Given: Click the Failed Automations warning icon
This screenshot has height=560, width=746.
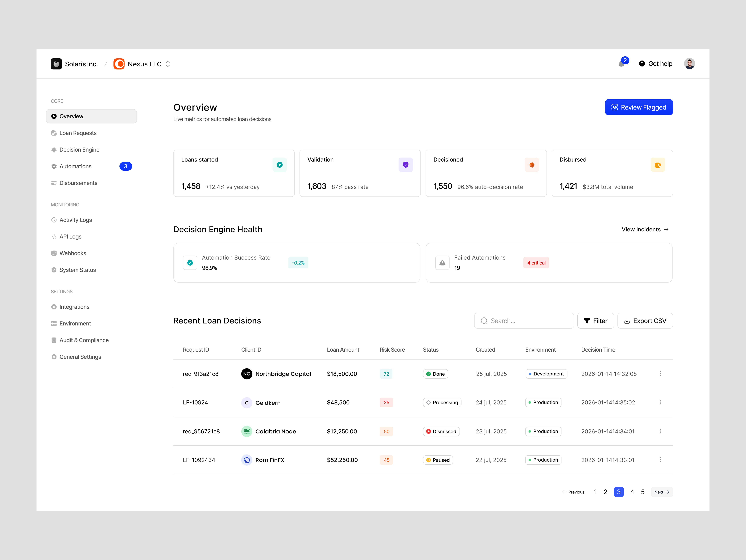Looking at the screenshot, I should (442, 262).
